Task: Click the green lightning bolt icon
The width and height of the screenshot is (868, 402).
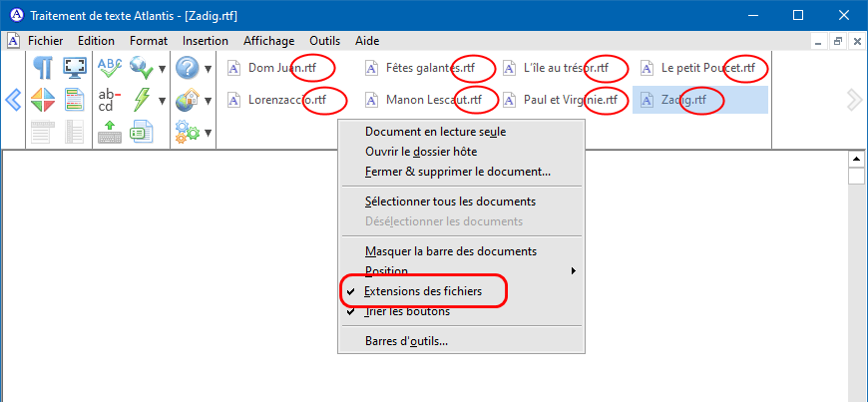Action: (141, 100)
